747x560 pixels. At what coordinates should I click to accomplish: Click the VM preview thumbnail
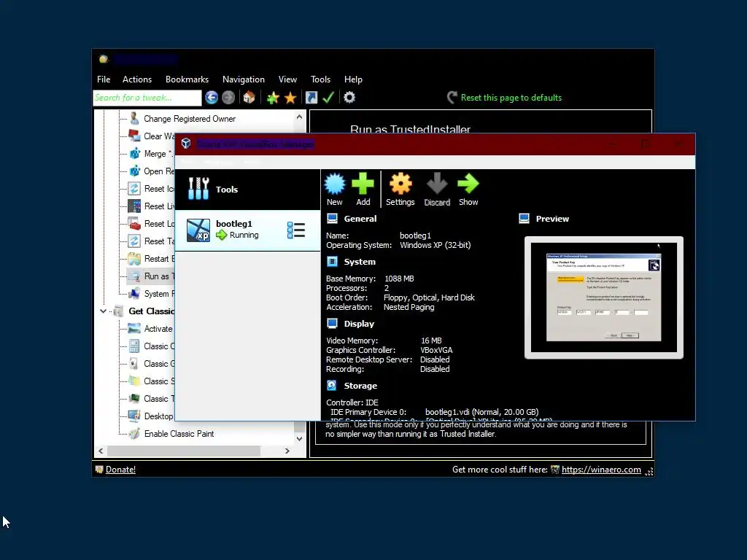[603, 297]
